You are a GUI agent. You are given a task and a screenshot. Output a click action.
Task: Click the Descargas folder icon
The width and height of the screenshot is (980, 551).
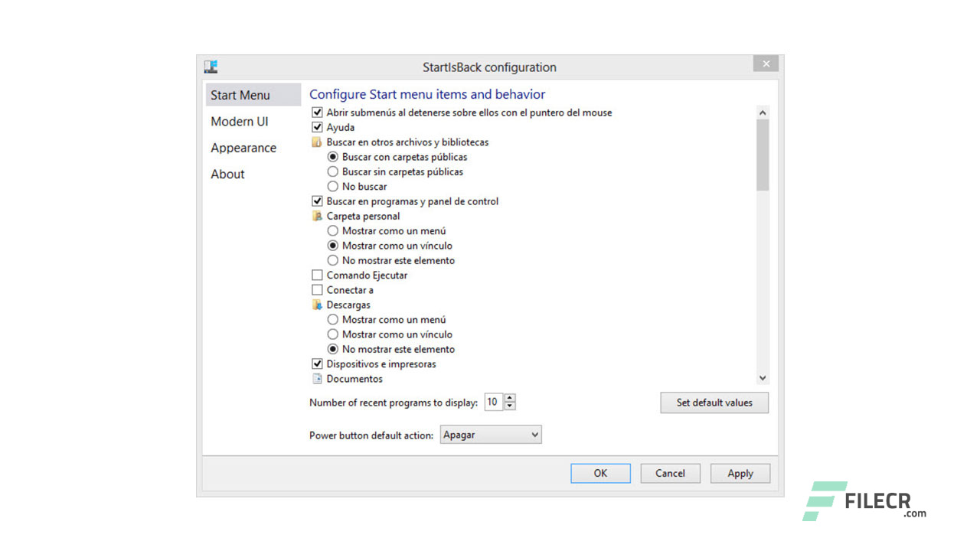(x=317, y=305)
